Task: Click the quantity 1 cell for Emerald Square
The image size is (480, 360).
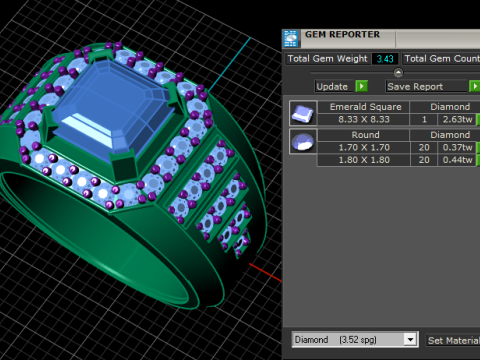Action: click(x=424, y=119)
